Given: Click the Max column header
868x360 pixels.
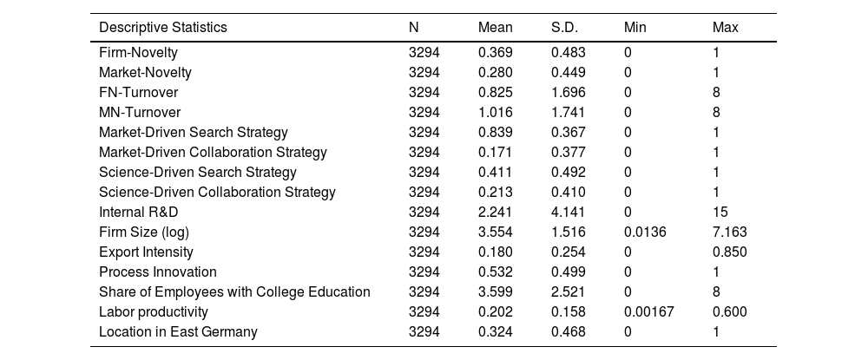Looking at the screenshot, I should tap(725, 28).
